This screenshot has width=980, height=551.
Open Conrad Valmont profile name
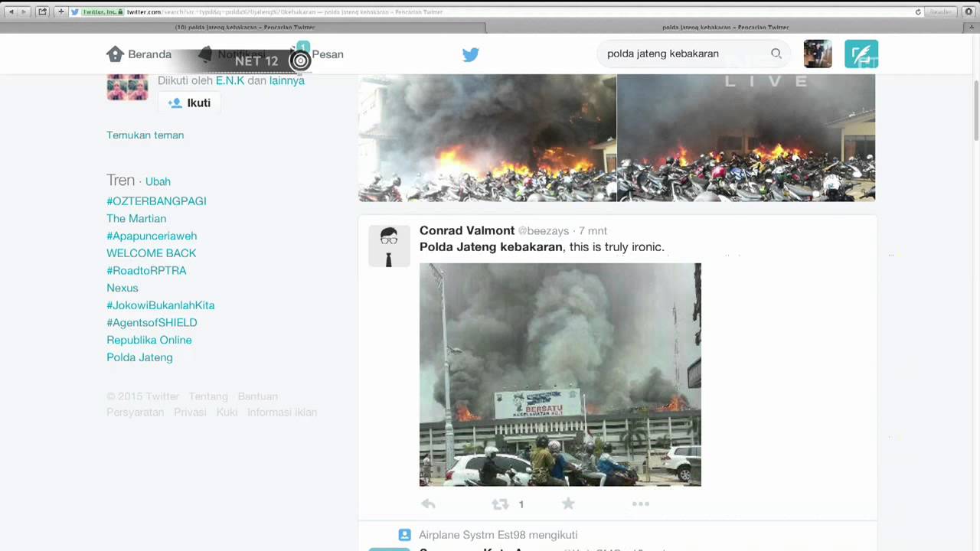click(467, 230)
